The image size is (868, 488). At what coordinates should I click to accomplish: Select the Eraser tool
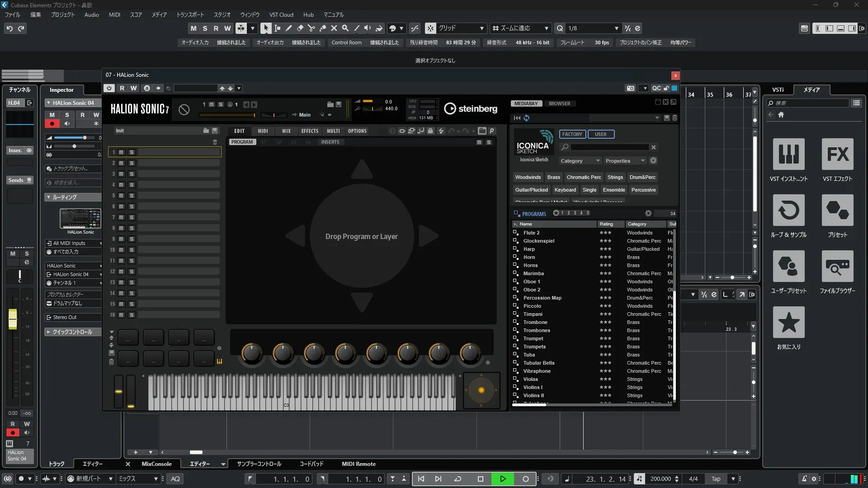pos(300,28)
